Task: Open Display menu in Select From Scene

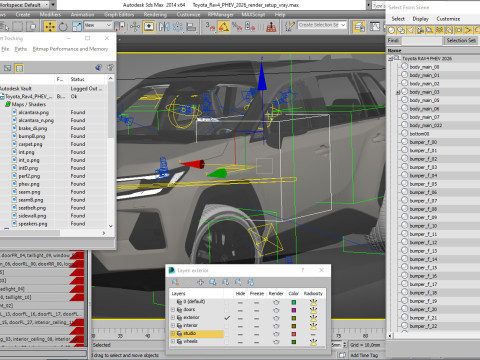Action: [x=421, y=19]
